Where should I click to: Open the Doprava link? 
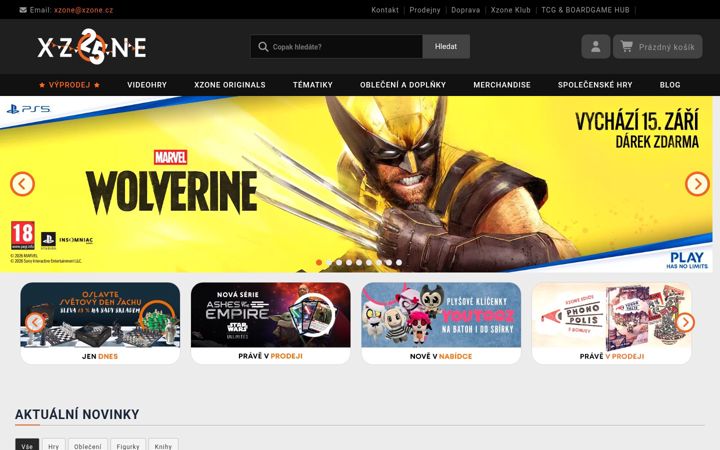[x=465, y=10]
